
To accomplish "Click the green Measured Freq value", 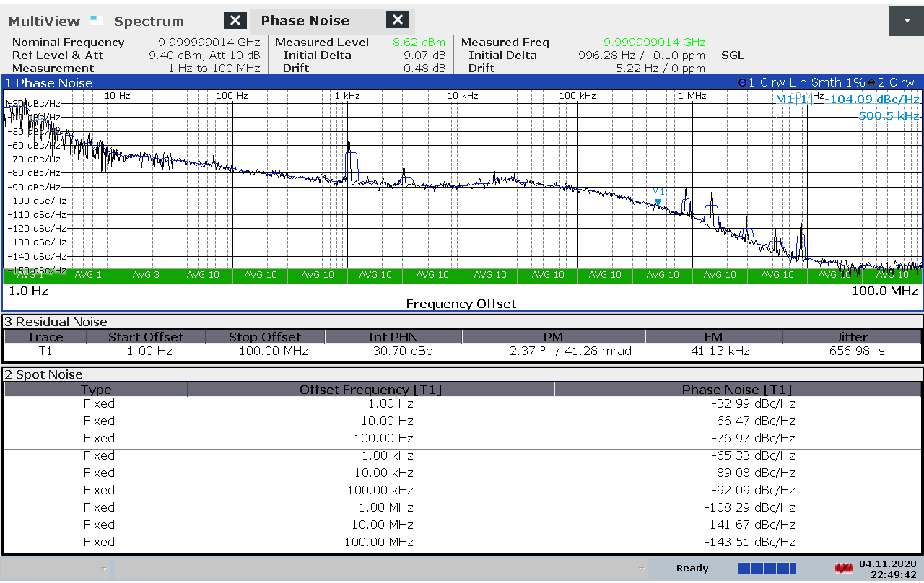I will pos(654,42).
